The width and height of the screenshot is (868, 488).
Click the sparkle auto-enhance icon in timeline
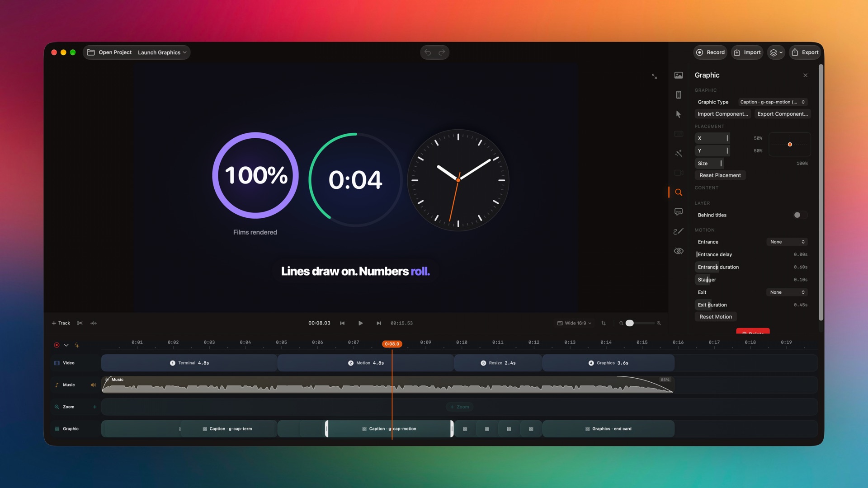coord(77,345)
